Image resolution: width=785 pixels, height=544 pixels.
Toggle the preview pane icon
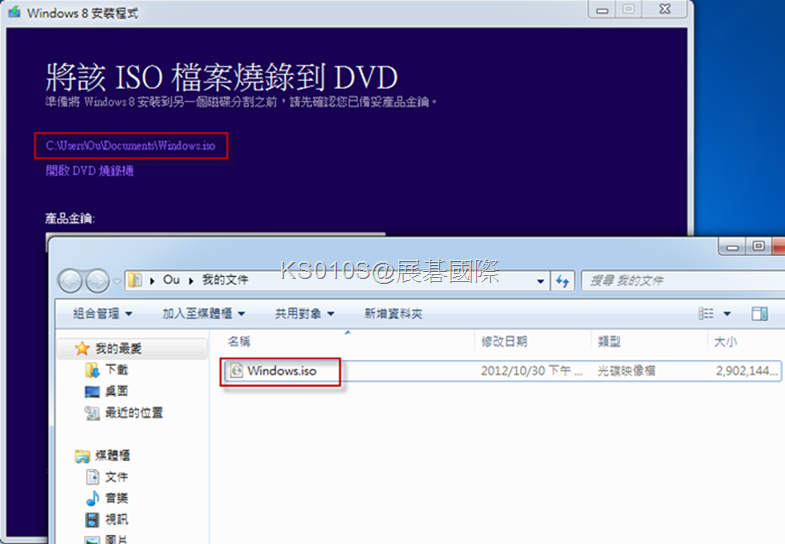pyautogui.click(x=759, y=314)
